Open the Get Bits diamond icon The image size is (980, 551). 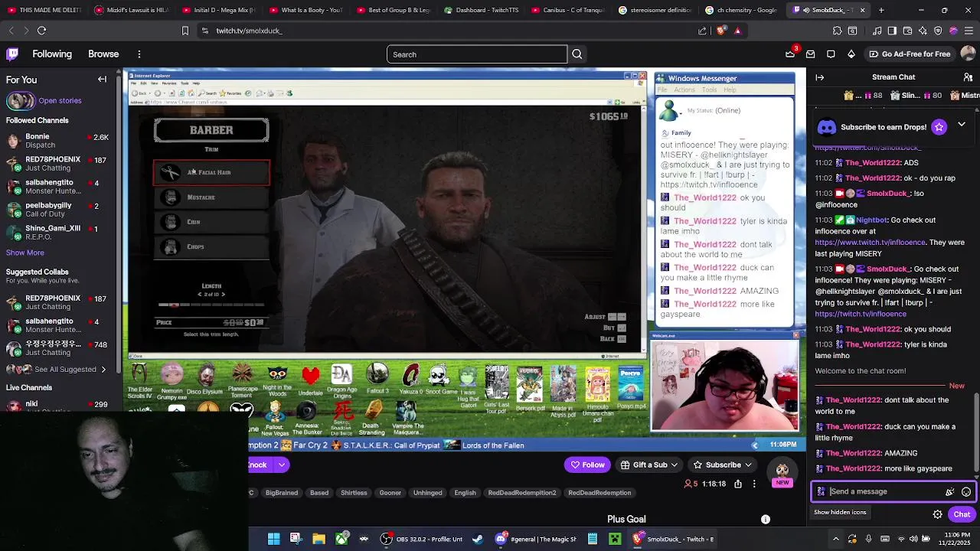[x=851, y=54]
